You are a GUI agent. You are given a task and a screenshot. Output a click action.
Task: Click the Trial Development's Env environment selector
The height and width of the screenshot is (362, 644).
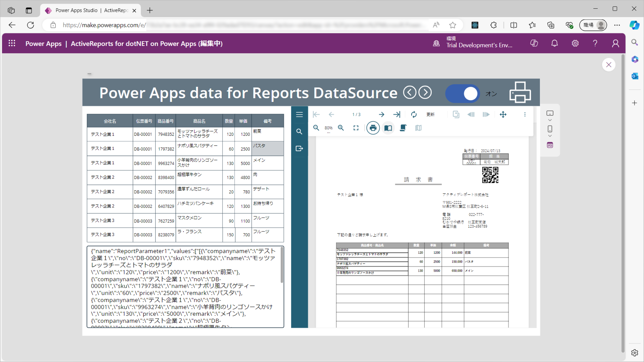tap(473, 43)
